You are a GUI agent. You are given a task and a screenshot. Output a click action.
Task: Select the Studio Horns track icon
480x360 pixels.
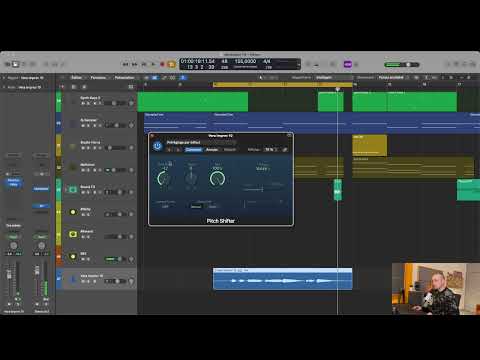(x=73, y=146)
